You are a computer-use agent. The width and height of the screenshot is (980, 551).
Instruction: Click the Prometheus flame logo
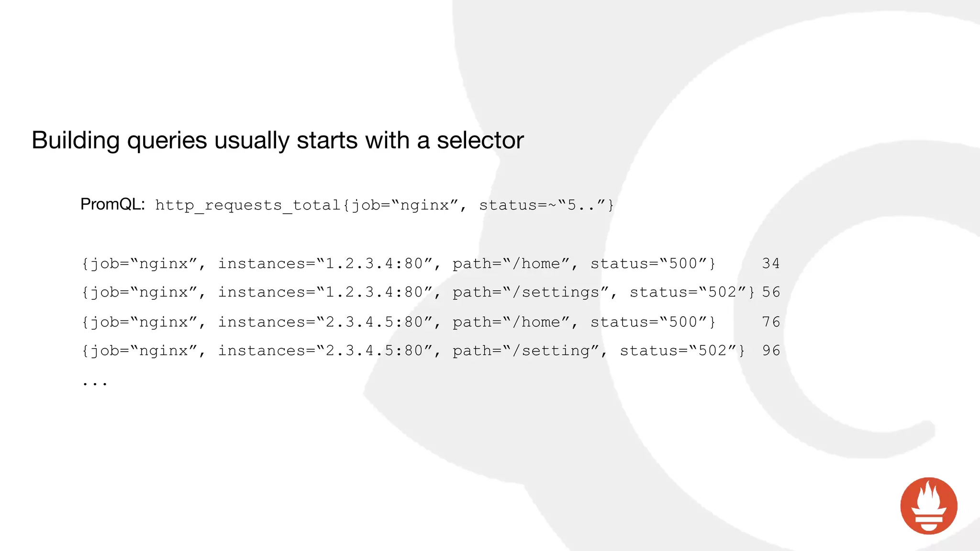click(x=929, y=506)
